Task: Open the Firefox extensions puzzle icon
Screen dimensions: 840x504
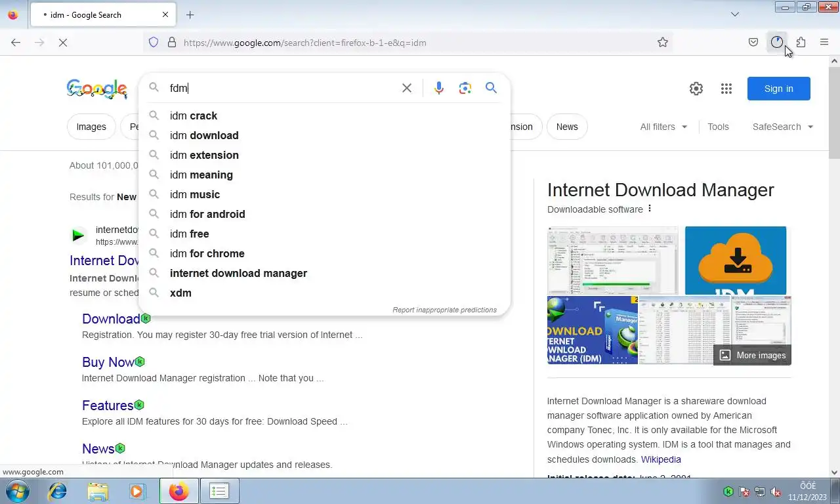Action: (x=801, y=43)
